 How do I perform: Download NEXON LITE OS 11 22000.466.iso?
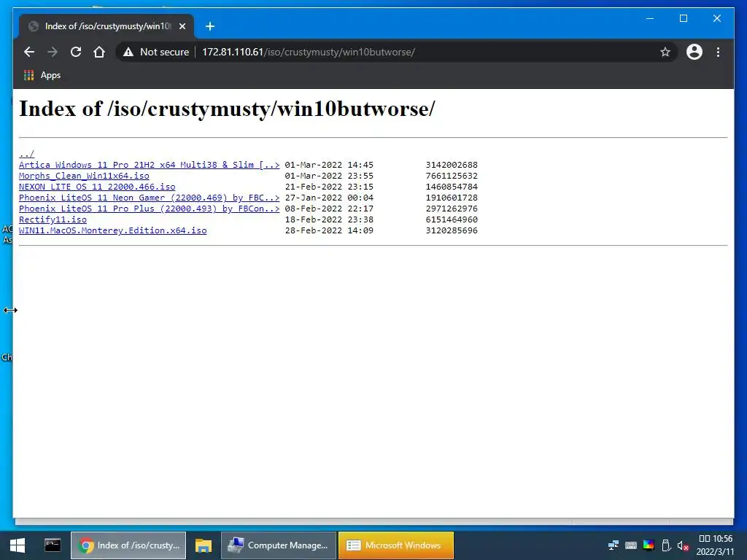pos(97,187)
